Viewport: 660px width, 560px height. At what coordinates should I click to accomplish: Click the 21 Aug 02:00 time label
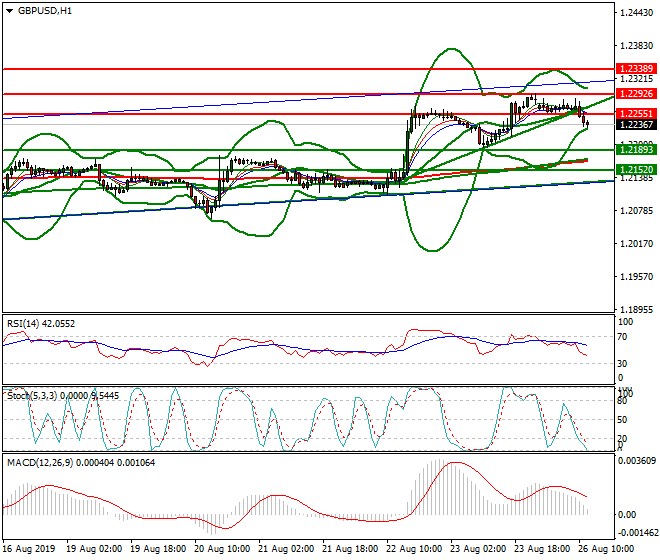[x=286, y=549]
